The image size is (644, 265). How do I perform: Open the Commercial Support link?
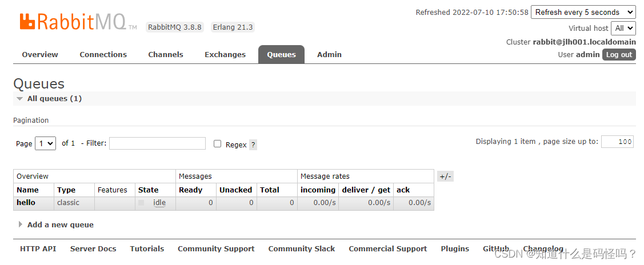[387, 248]
